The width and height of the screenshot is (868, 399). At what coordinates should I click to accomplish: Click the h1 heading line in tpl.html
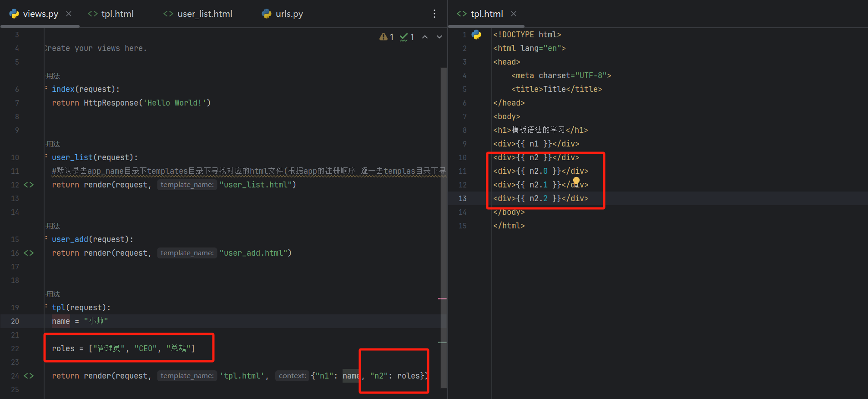pyautogui.click(x=541, y=130)
